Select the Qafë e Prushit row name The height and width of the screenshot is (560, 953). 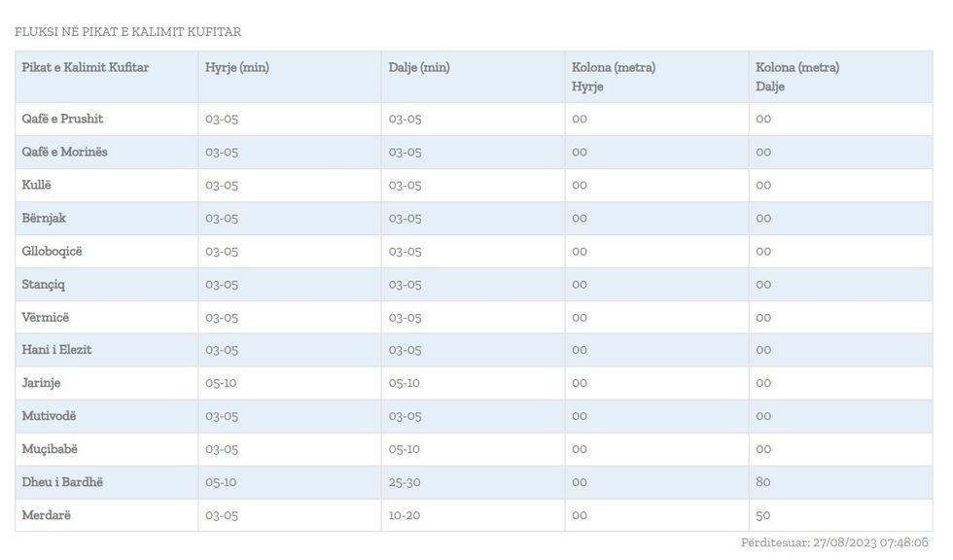point(63,119)
